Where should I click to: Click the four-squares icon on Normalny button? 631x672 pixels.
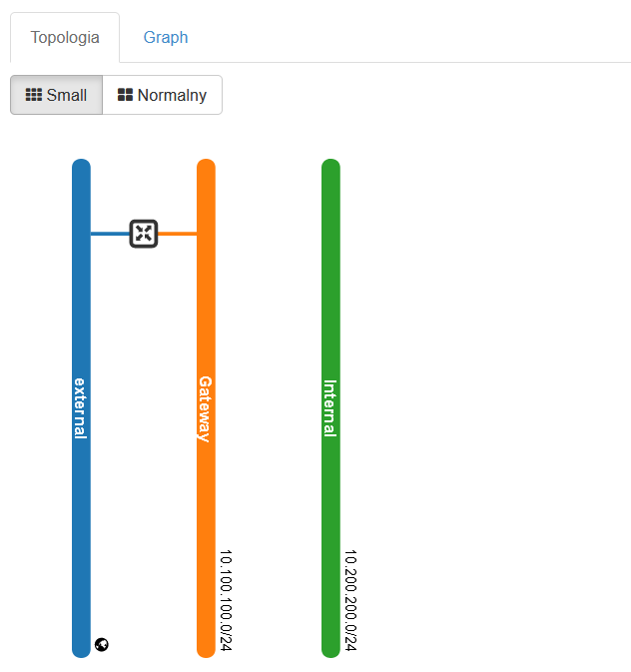(125, 95)
